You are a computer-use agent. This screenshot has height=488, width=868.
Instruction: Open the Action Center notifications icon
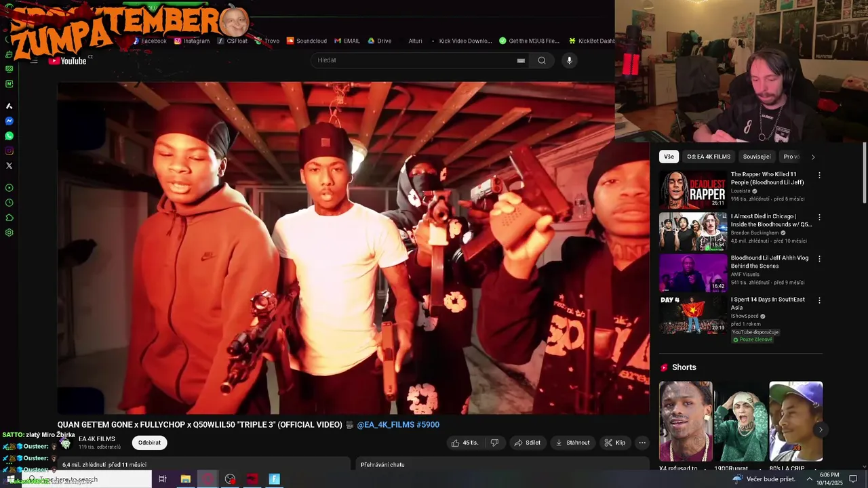[853, 479]
